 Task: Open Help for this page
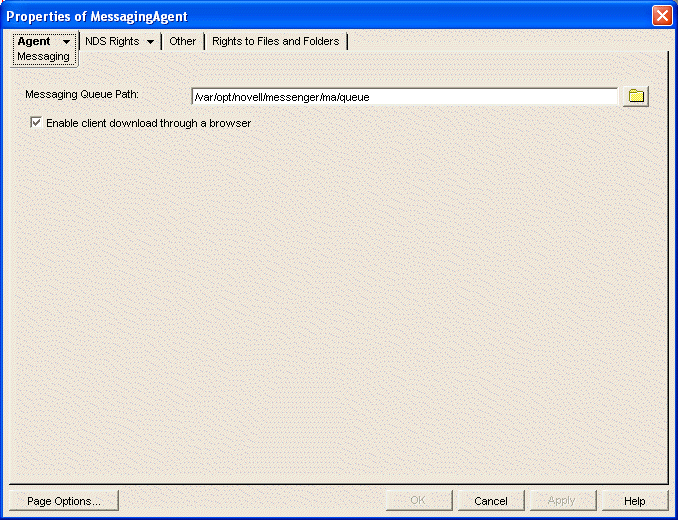point(635,501)
